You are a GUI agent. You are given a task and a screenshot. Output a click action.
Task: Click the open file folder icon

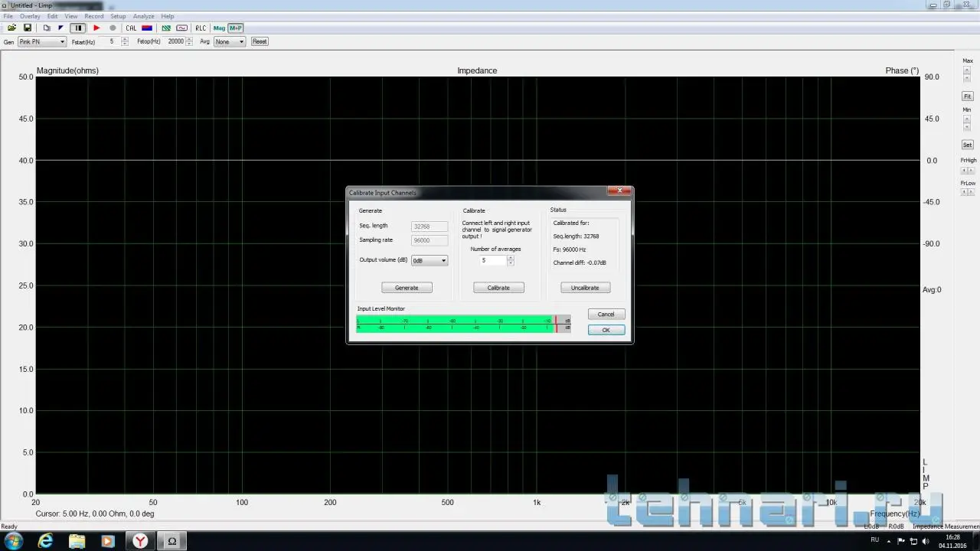click(x=11, y=28)
